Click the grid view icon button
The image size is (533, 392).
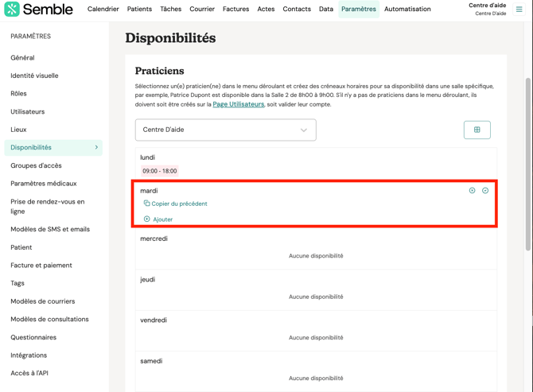pyautogui.click(x=477, y=130)
